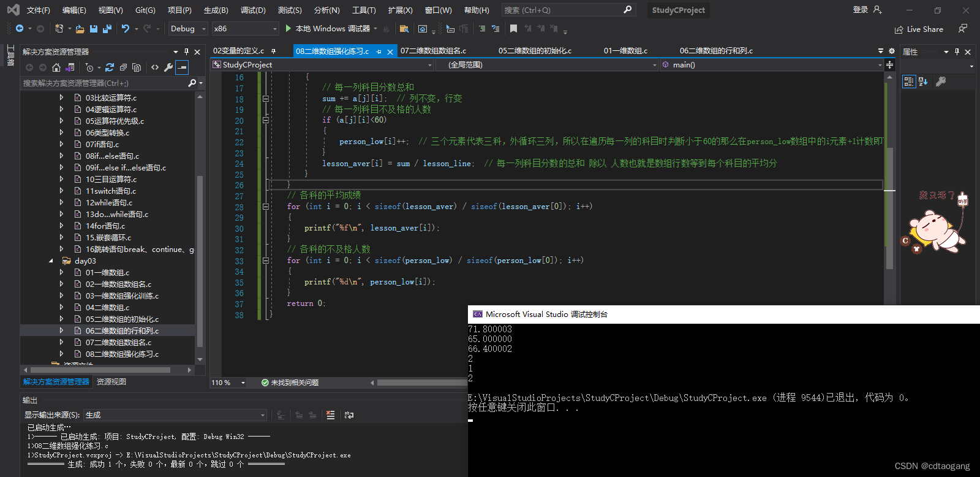
Task: Click the comment out selected lines icon
Action: point(482,29)
